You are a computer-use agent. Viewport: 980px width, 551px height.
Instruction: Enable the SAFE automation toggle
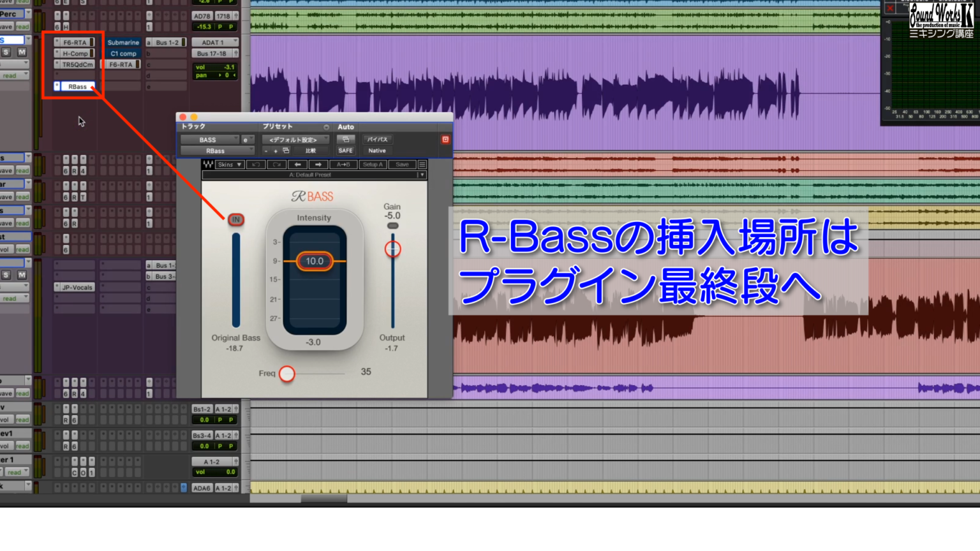pos(346,150)
